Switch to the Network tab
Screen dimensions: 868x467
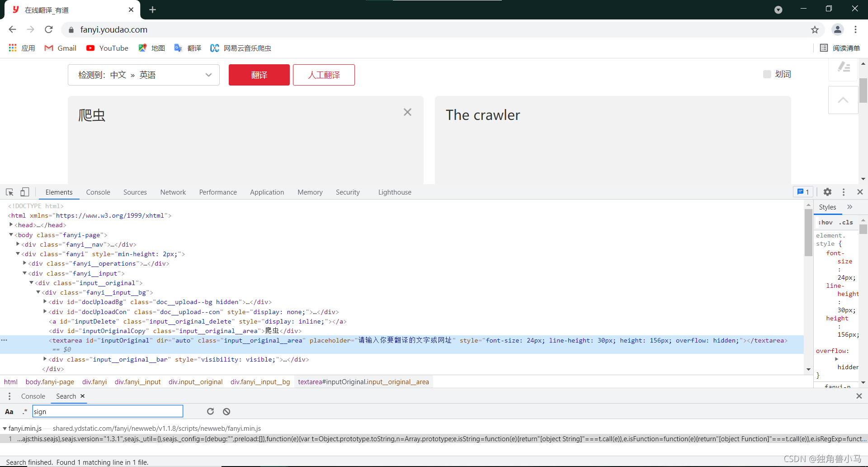(173, 192)
